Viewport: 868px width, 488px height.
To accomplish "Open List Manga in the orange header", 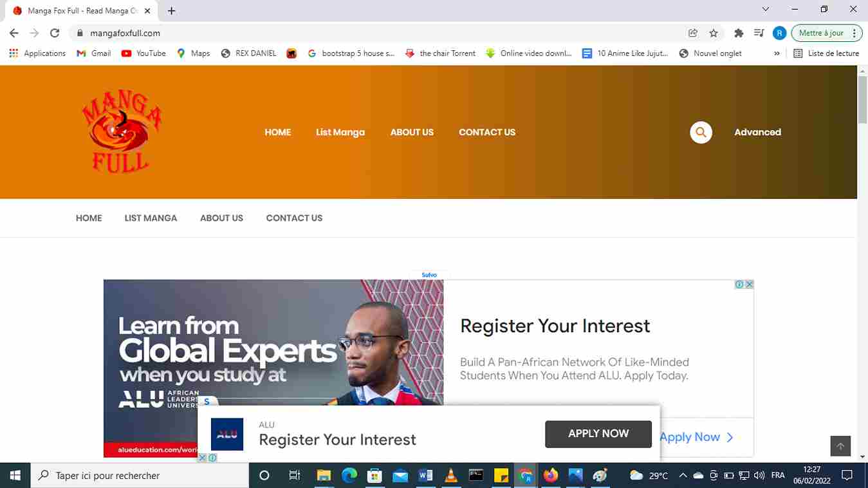I will (x=340, y=132).
